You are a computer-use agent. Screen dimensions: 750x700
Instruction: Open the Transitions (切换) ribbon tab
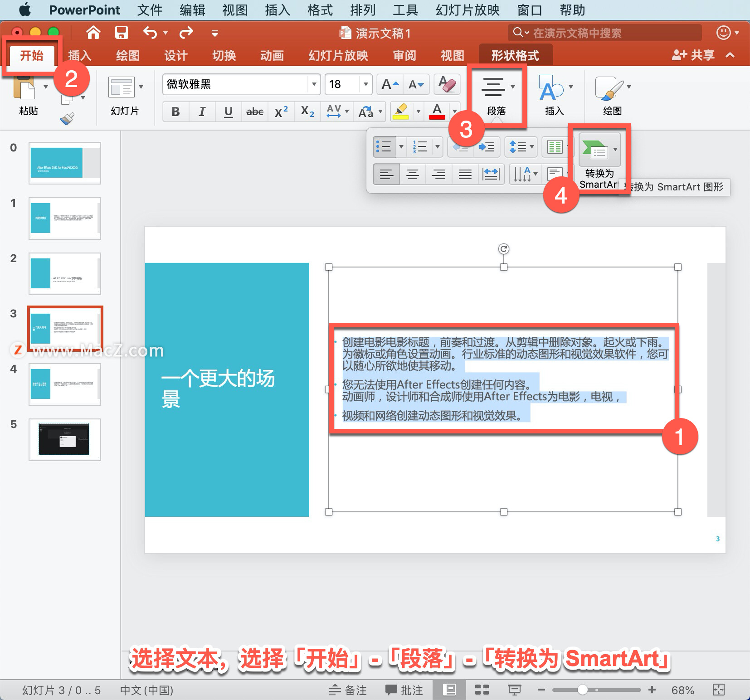(224, 56)
